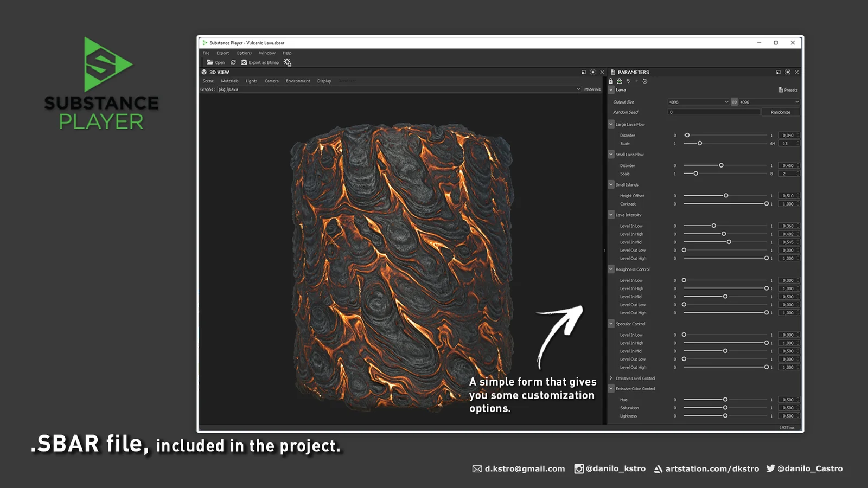Toggle fullscreen on the Parameters panel
Viewport: 868px width, 488px height.
787,72
